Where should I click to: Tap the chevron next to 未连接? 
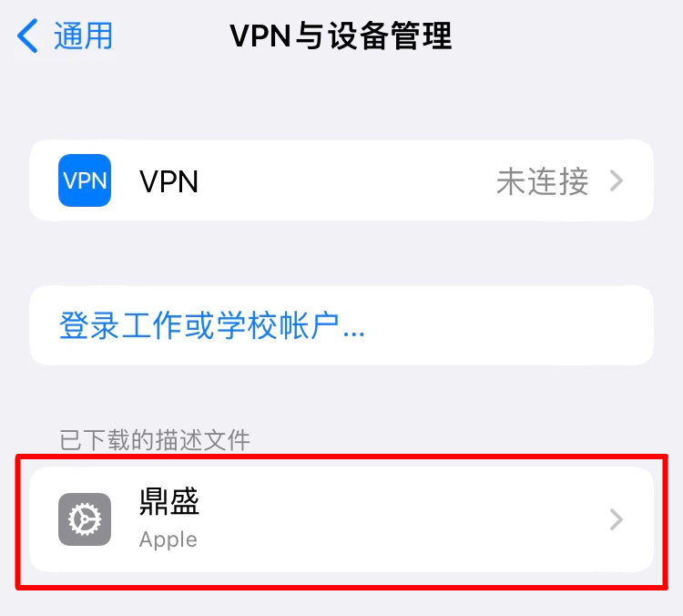tap(617, 181)
